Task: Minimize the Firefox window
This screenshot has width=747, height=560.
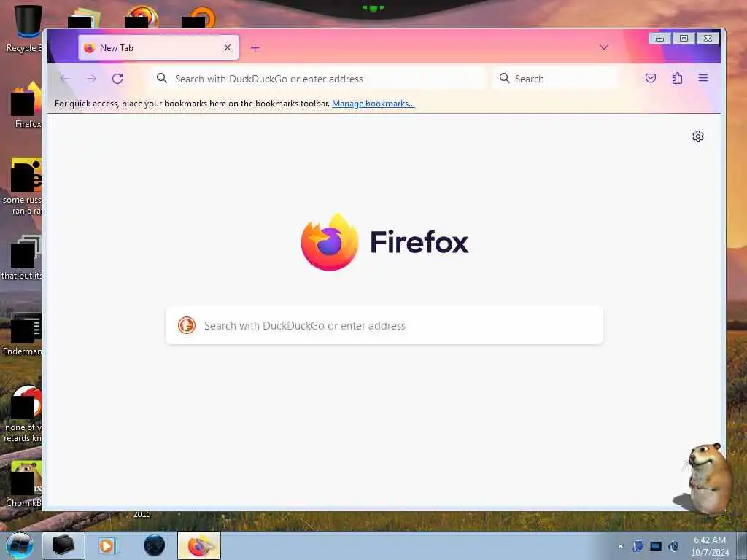Action: click(659, 39)
